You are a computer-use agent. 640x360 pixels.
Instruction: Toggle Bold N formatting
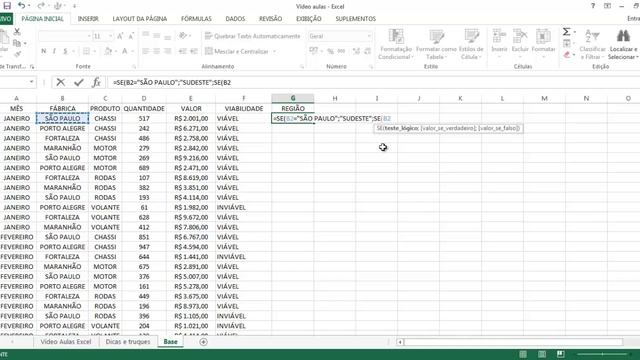click(44, 51)
